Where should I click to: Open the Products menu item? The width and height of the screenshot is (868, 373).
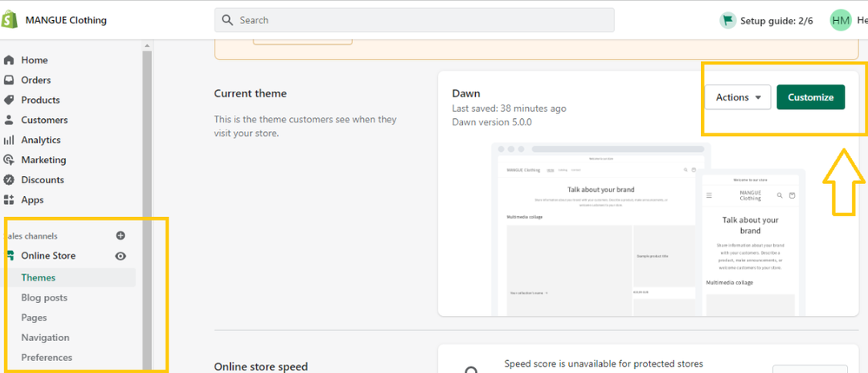click(x=40, y=100)
